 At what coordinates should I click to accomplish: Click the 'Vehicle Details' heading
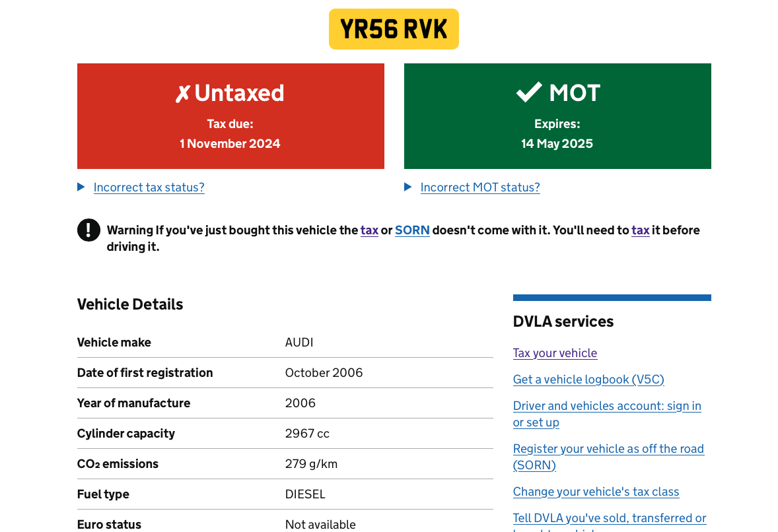point(130,304)
